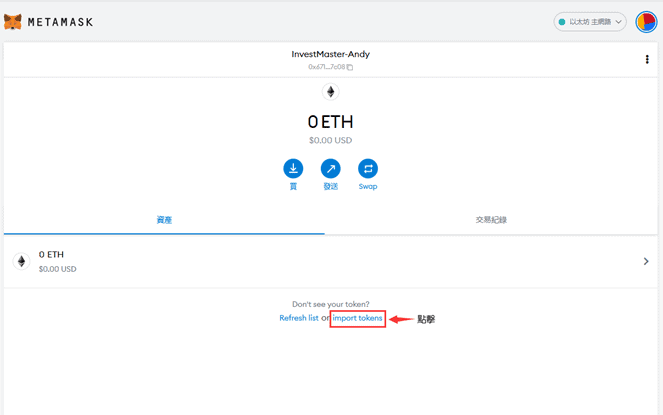
Task: Click the $0.00 USD value under balance
Action: click(x=330, y=140)
